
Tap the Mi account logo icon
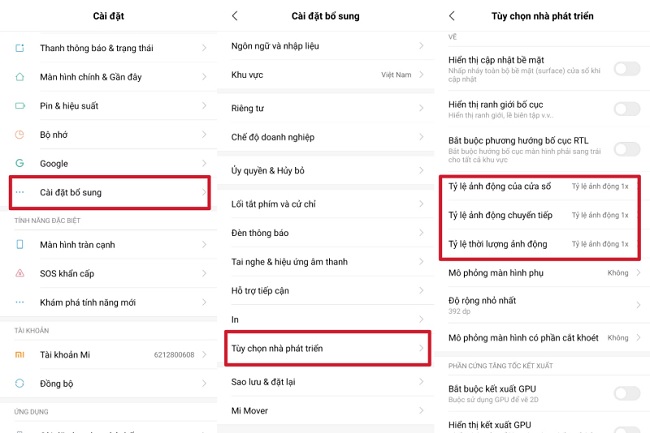(x=20, y=353)
